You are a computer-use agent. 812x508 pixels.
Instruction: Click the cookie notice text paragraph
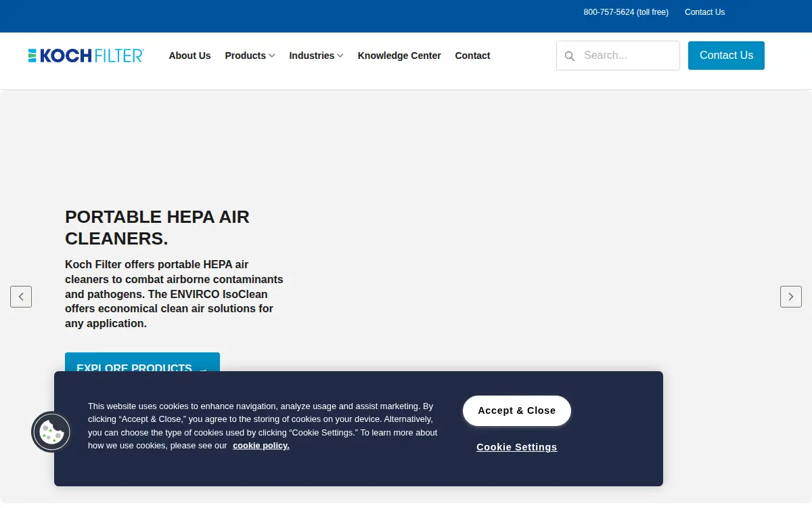[263, 426]
